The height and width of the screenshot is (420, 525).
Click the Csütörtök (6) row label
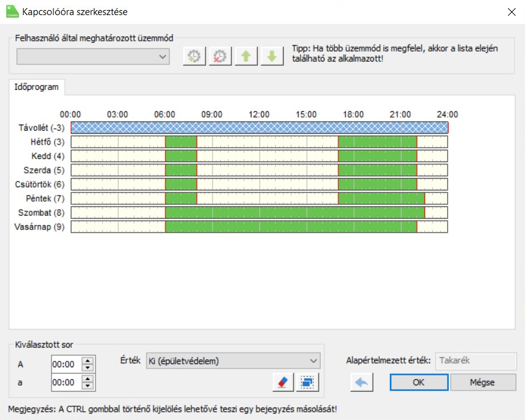point(40,184)
